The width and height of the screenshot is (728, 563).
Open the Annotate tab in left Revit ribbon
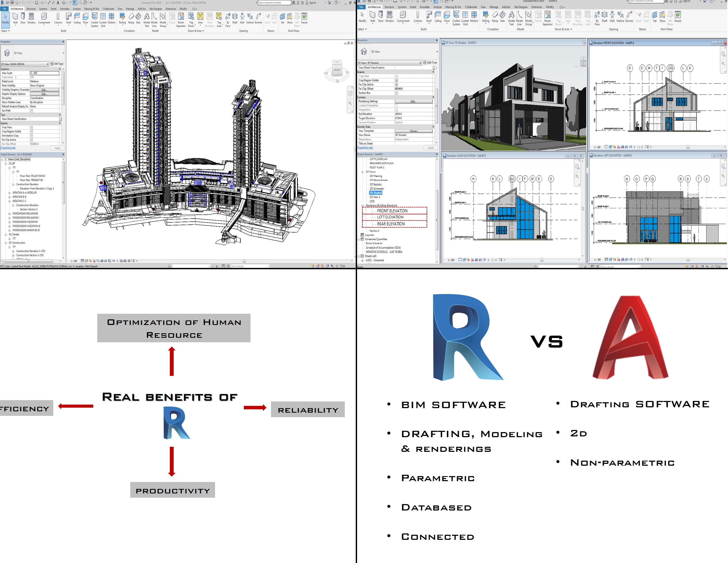click(x=65, y=9)
